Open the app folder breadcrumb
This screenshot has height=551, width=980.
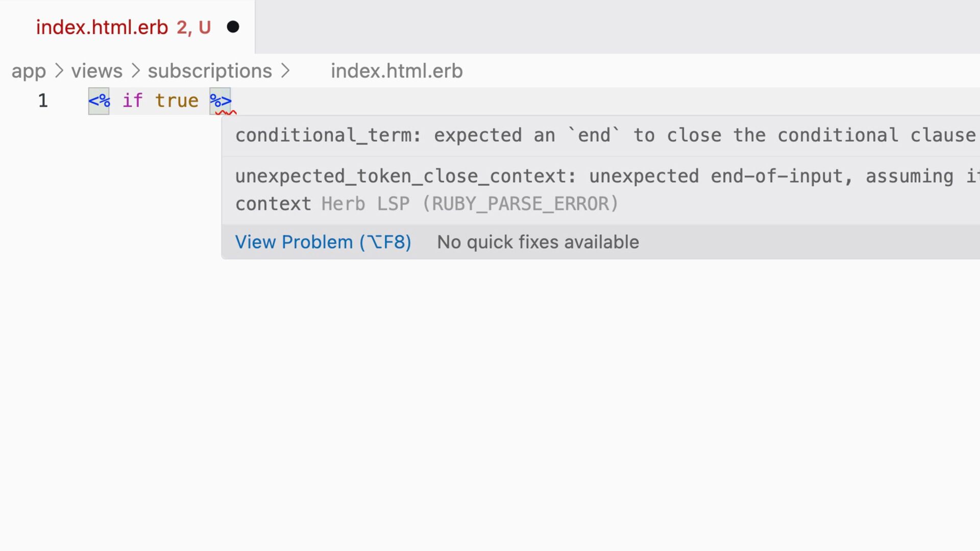coord(29,71)
